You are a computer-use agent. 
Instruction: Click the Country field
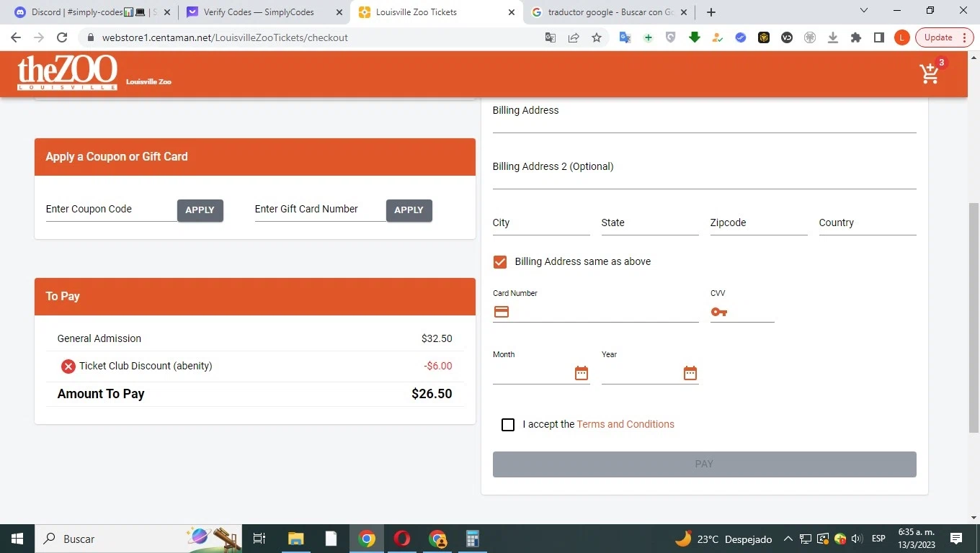[x=868, y=223]
